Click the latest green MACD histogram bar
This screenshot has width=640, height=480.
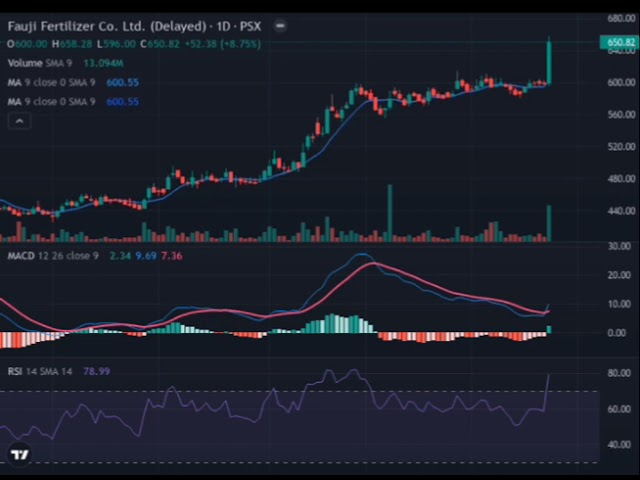tap(549, 329)
